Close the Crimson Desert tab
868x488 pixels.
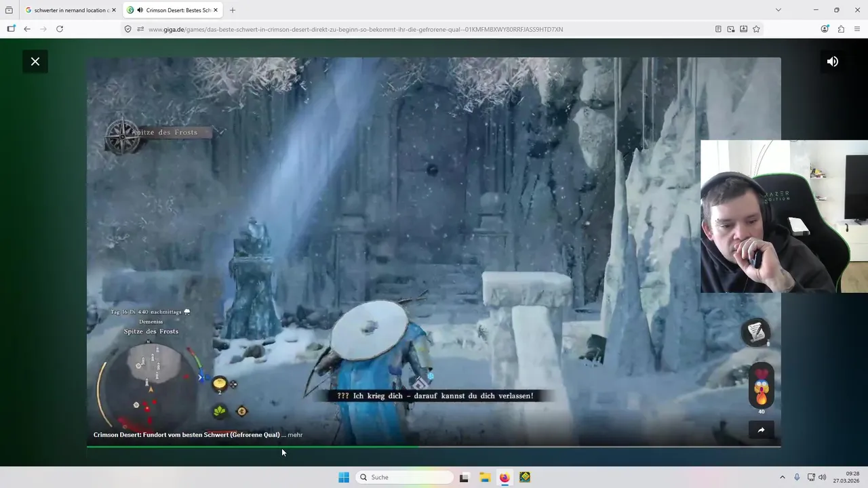(x=216, y=10)
